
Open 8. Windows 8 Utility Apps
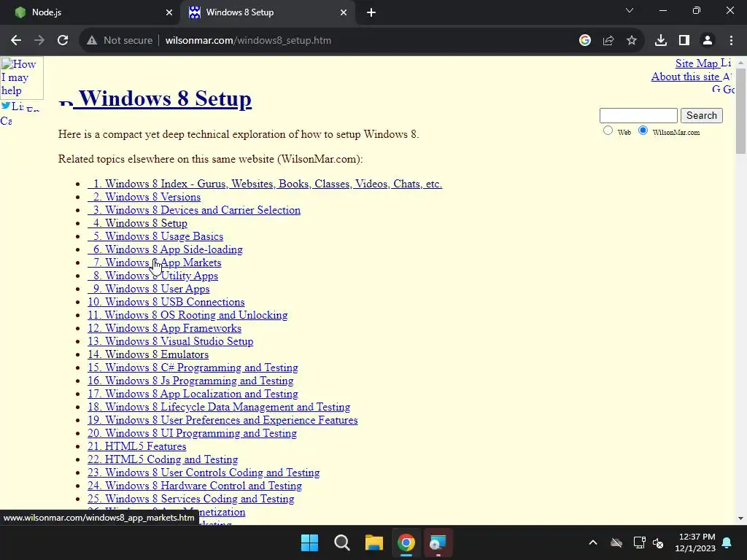click(x=153, y=276)
